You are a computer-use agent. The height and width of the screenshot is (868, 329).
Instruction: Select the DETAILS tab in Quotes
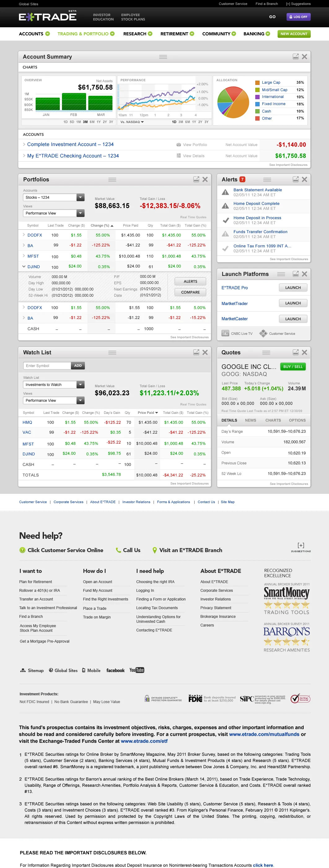(x=229, y=420)
